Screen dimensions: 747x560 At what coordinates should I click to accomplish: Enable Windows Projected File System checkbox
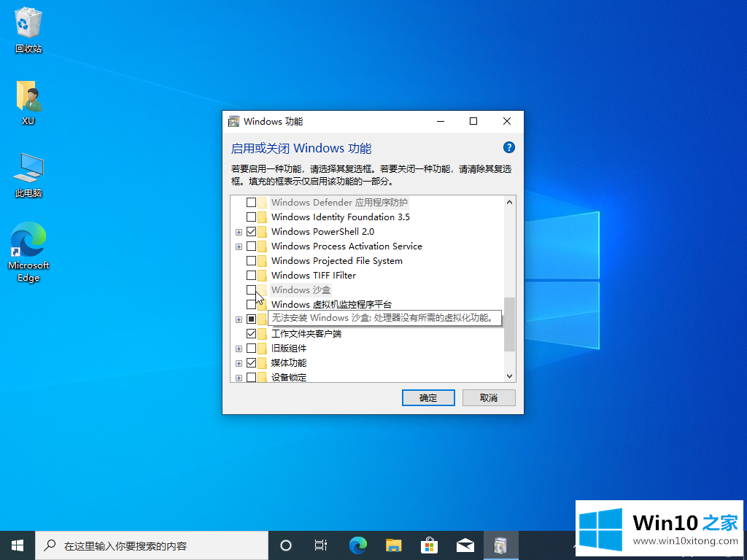coord(251,261)
